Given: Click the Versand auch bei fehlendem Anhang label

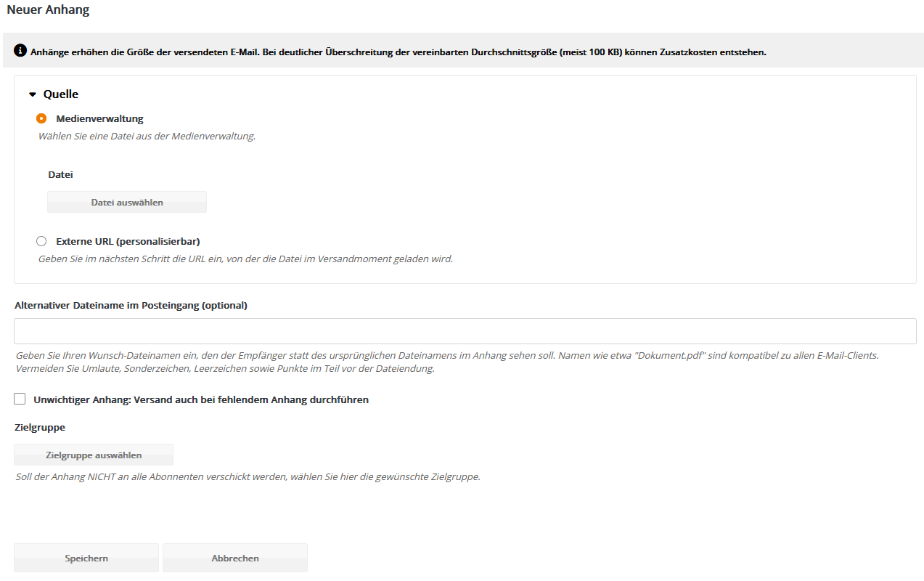Looking at the screenshot, I should click(201, 399).
